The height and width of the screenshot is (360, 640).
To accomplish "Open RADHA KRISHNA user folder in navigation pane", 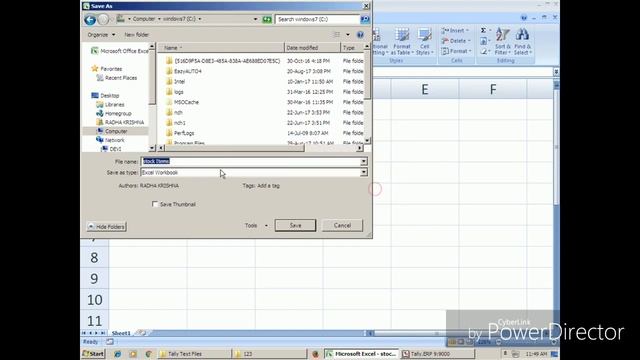I will (x=120, y=122).
